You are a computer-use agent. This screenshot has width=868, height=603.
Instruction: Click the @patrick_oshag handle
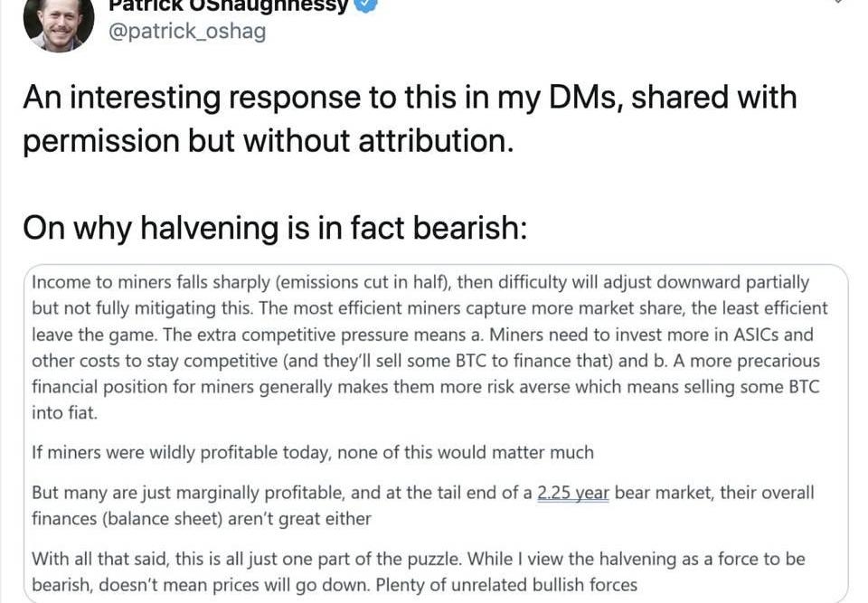tap(186, 33)
